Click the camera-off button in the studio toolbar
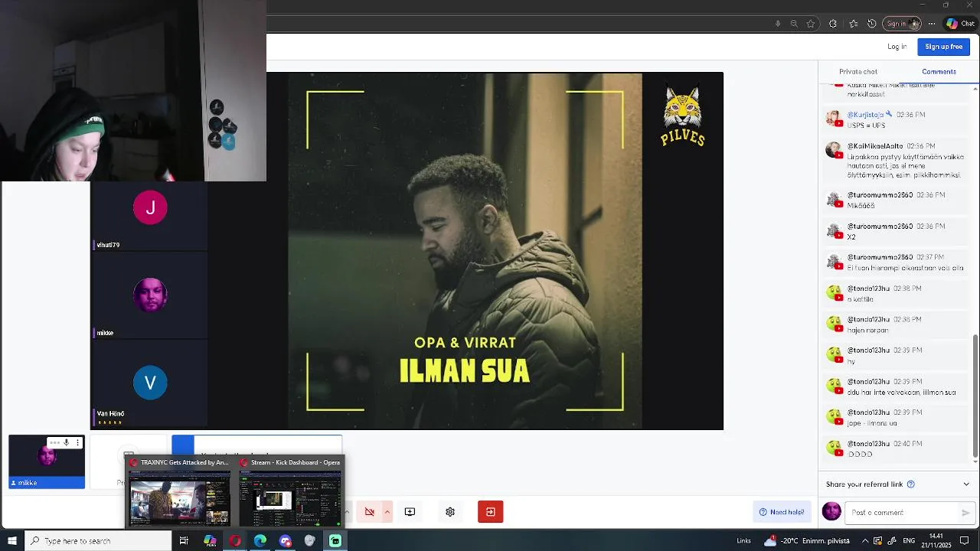 369,512
